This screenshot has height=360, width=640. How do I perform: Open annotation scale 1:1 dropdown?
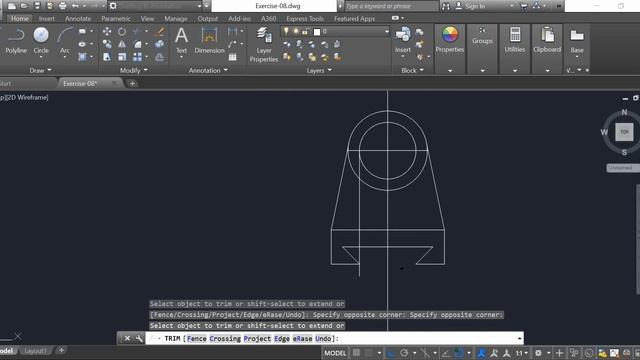point(521,353)
